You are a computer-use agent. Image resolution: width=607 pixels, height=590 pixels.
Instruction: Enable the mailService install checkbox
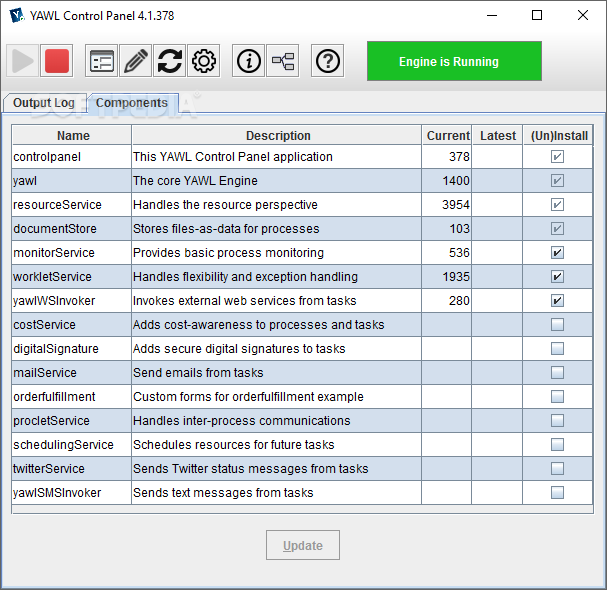[x=557, y=373]
